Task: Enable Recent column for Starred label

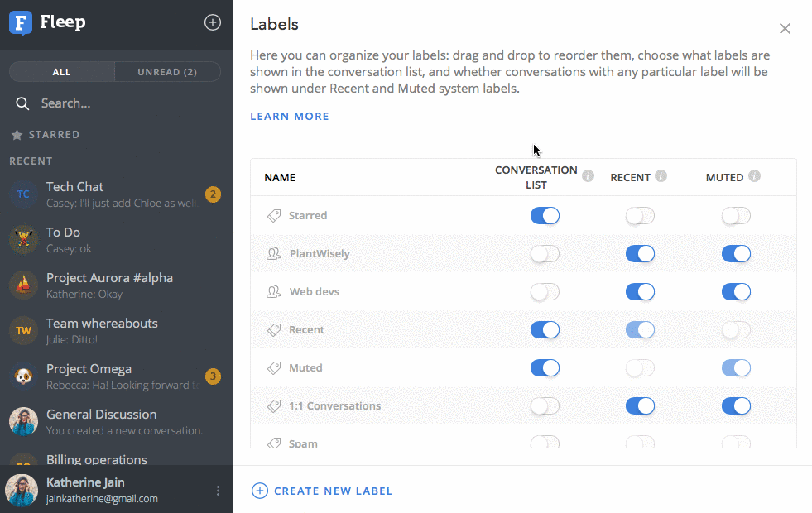Action: click(x=640, y=215)
